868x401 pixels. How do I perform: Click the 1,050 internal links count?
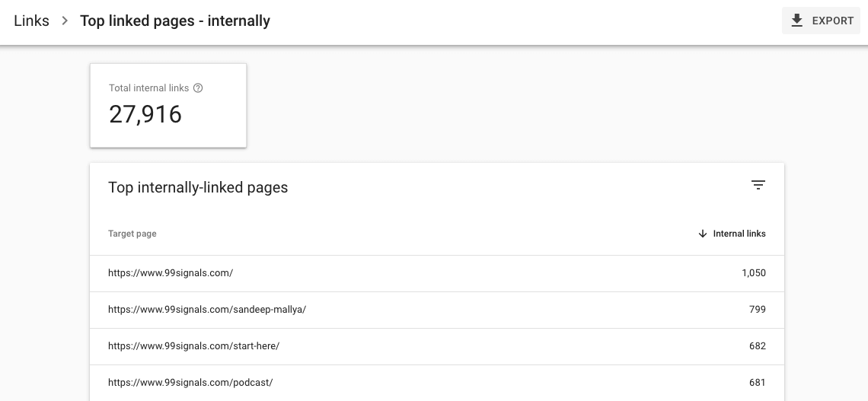pos(753,273)
